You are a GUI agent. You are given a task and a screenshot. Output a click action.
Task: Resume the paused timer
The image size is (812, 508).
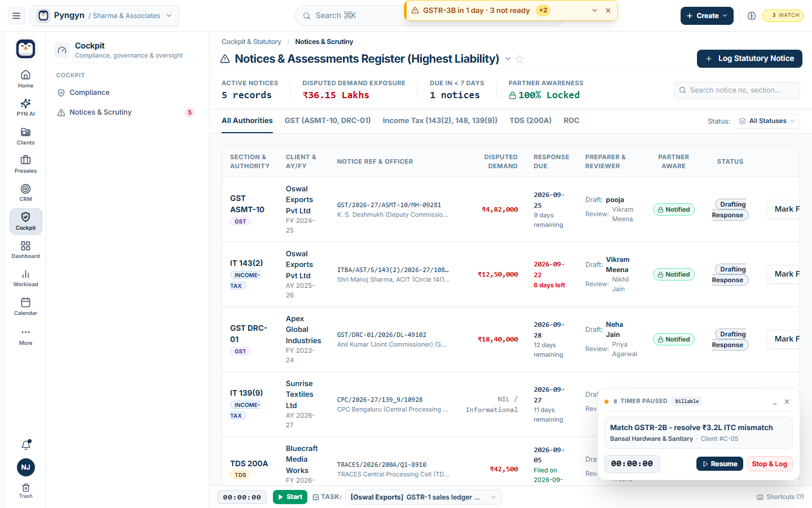pyautogui.click(x=720, y=464)
